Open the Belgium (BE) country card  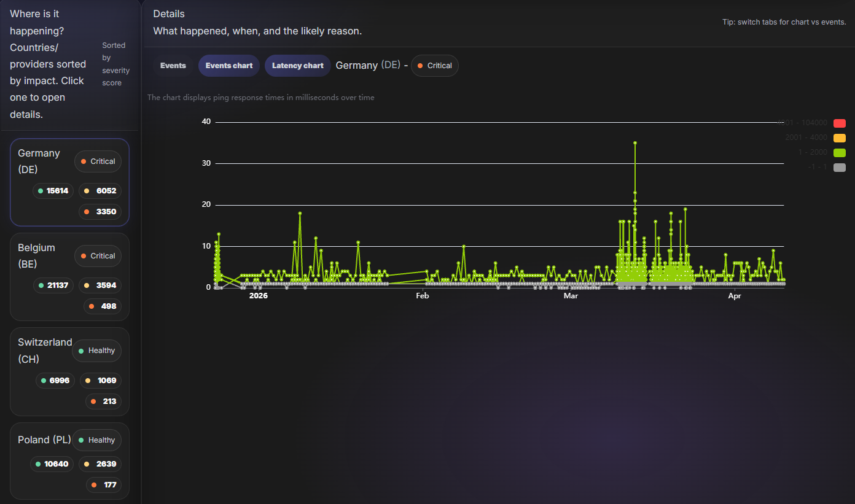(x=69, y=277)
